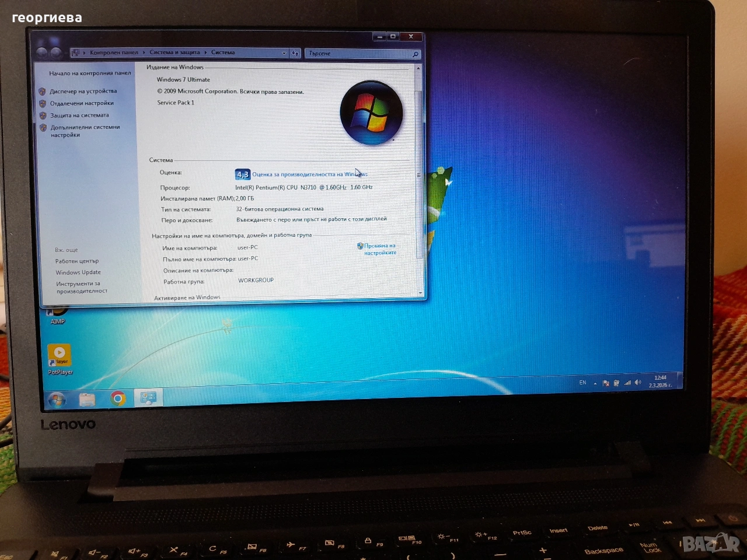Select Система и защита breadcrumb
This screenshot has width=747, height=560.
pyautogui.click(x=174, y=52)
